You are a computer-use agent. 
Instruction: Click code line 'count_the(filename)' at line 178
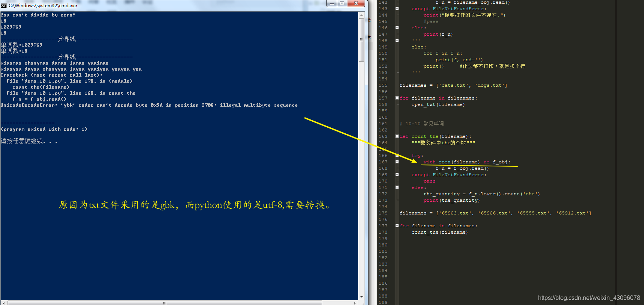tap(440, 232)
